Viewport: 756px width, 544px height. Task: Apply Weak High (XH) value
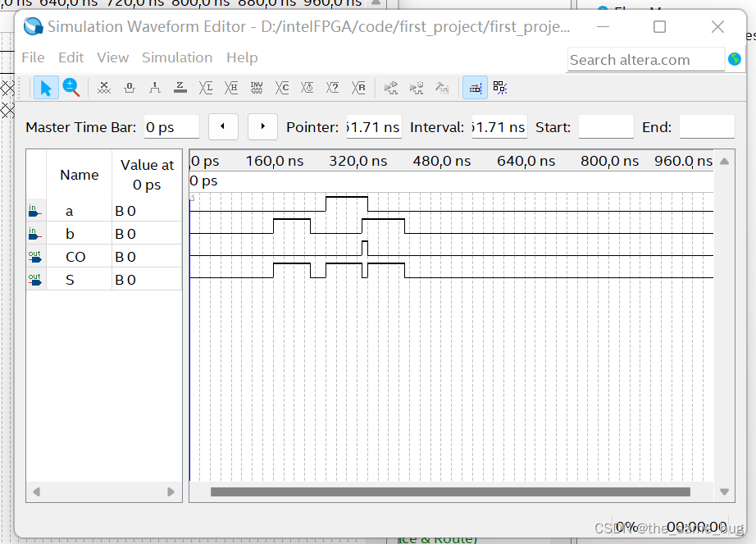pos(231,88)
